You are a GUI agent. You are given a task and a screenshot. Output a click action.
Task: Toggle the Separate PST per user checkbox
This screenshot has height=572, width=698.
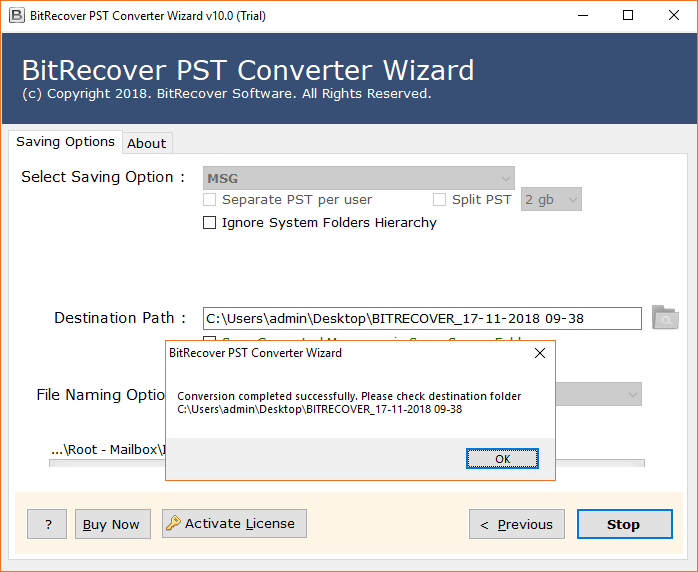pyautogui.click(x=210, y=200)
